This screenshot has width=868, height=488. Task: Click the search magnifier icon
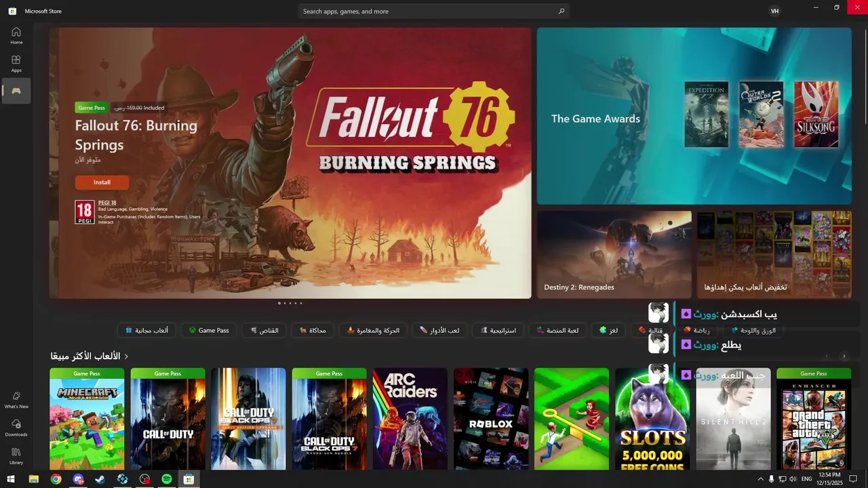[561, 12]
